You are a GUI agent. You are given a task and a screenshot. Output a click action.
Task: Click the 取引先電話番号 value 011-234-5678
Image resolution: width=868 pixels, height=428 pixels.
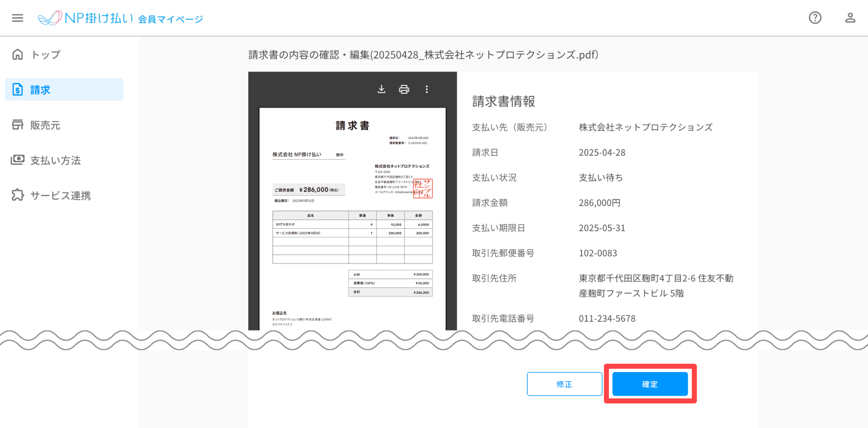pyautogui.click(x=607, y=318)
